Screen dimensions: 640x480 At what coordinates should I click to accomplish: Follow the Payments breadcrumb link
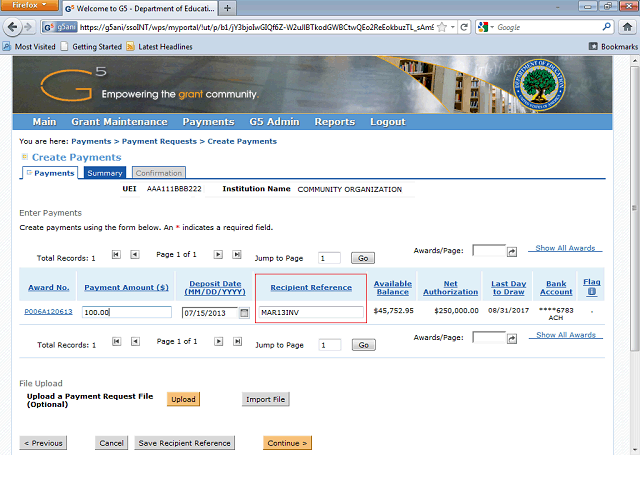(x=91, y=141)
